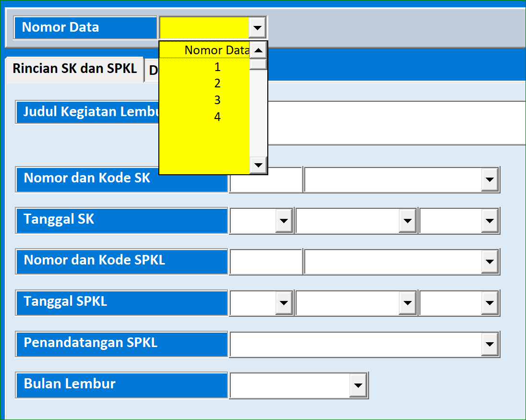Open the month dropdown for Tanggal SK
526x420 pixels.
click(x=407, y=220)
